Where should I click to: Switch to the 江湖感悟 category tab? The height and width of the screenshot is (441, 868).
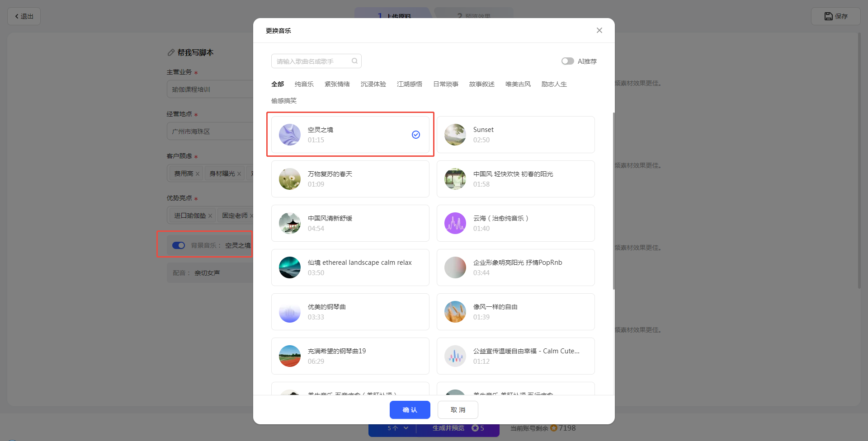pos(410,84)
